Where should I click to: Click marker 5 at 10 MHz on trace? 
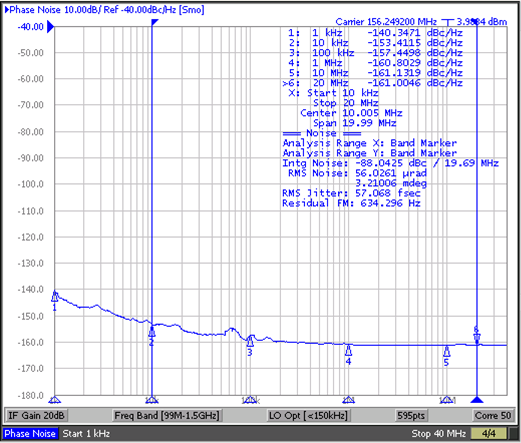tap(446, 352)
